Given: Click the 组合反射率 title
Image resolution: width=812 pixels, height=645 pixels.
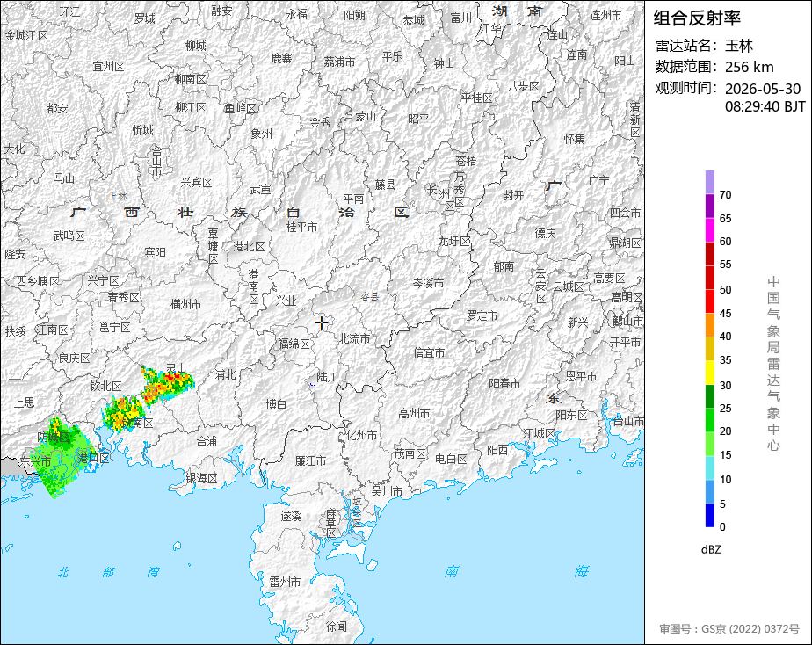Looking at the screenshot, I should pos(697,18).
